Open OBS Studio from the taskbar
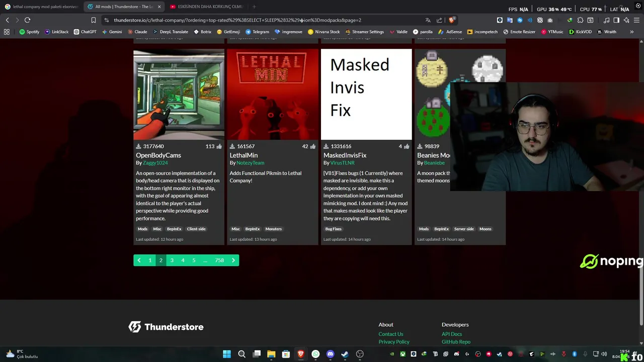 [x=360, y=354]
